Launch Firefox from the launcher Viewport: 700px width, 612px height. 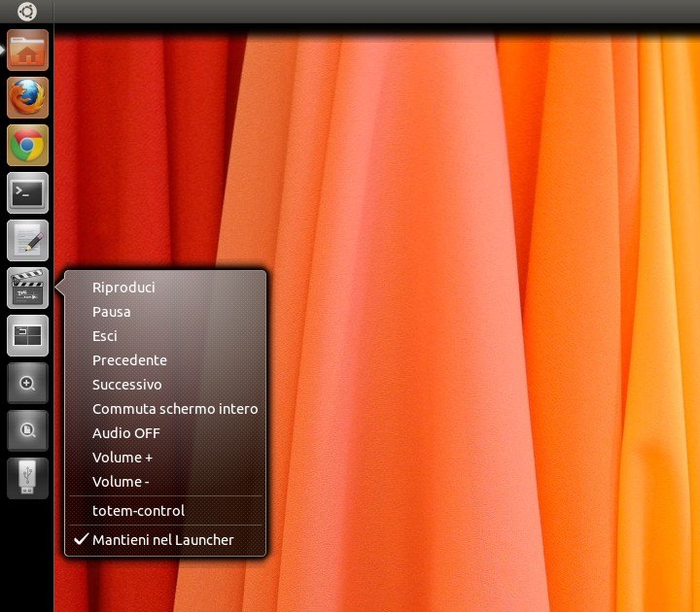[27, 98]
